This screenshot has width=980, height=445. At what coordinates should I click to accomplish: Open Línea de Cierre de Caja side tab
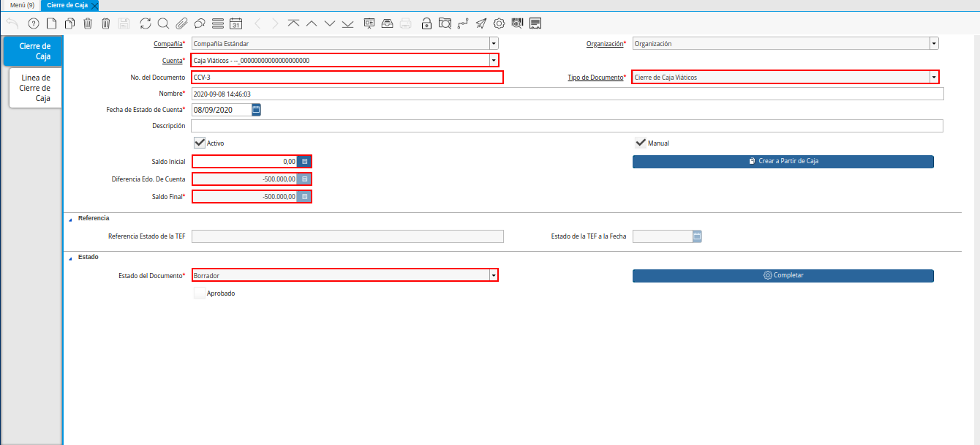35,88
